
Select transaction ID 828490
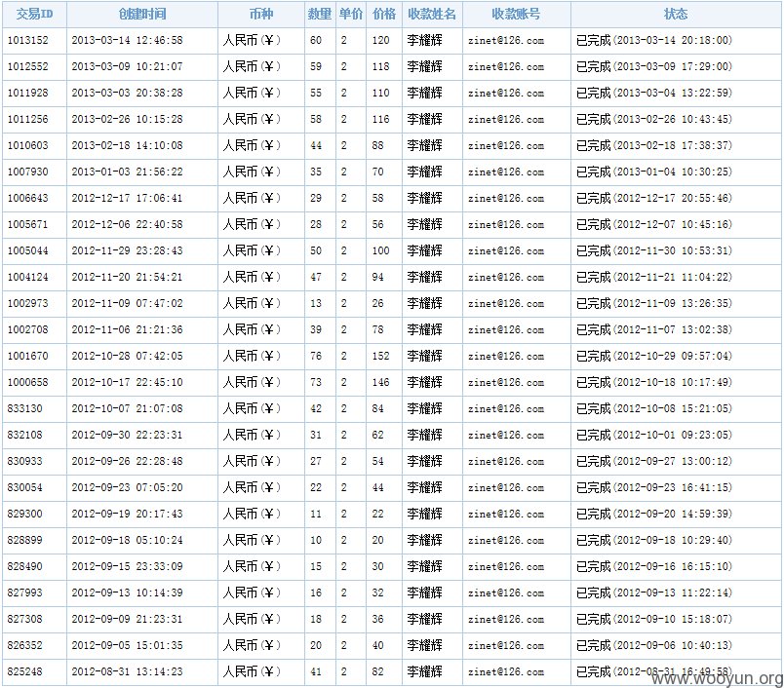(x=25, y=566)
